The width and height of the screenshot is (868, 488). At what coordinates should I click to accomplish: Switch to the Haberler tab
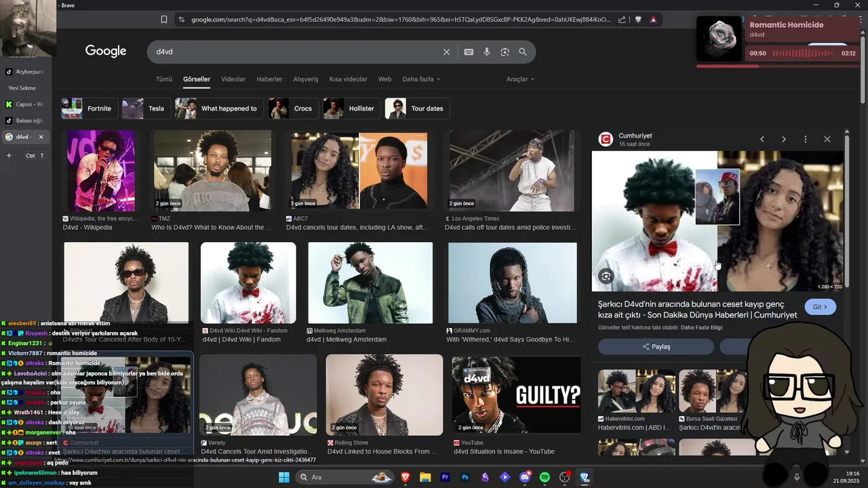[269, 79]
